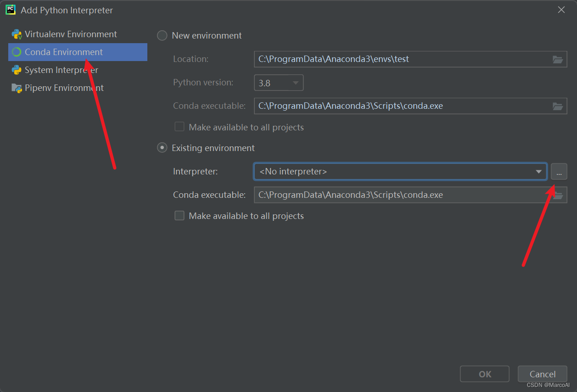Screen dimensions: 577x392
Task: Confirm with the OK button
Action: click(x=485, y=374)
